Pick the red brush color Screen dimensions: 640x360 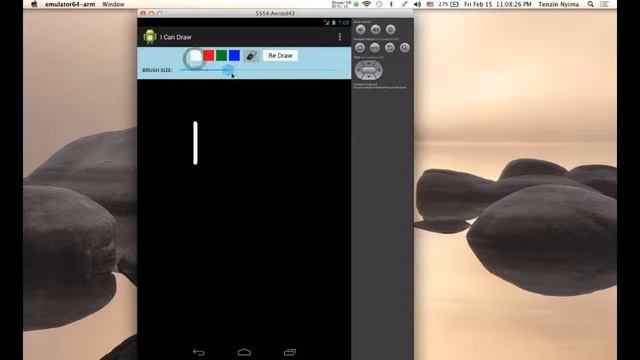point(209,56)
